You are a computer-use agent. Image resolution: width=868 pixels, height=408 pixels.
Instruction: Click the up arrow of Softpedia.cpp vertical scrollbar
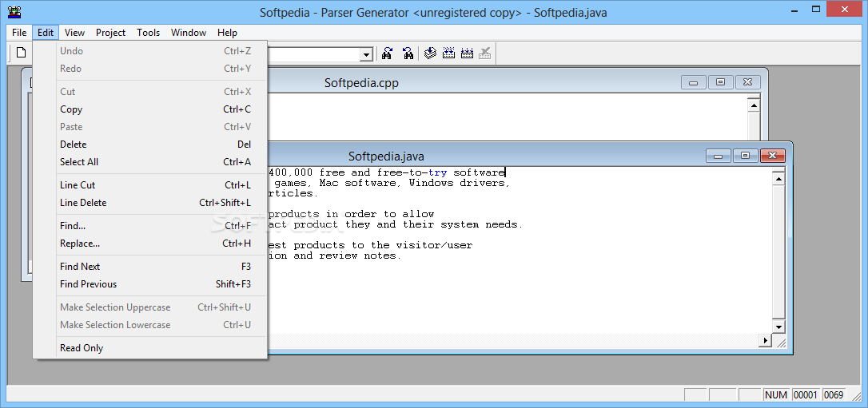click(754, 105)
